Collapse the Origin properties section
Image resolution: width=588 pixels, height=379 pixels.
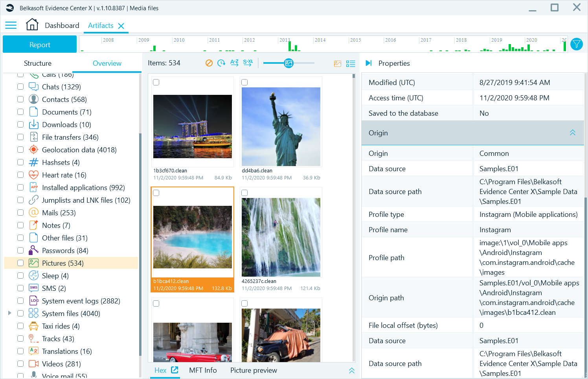tap(572, 133)
